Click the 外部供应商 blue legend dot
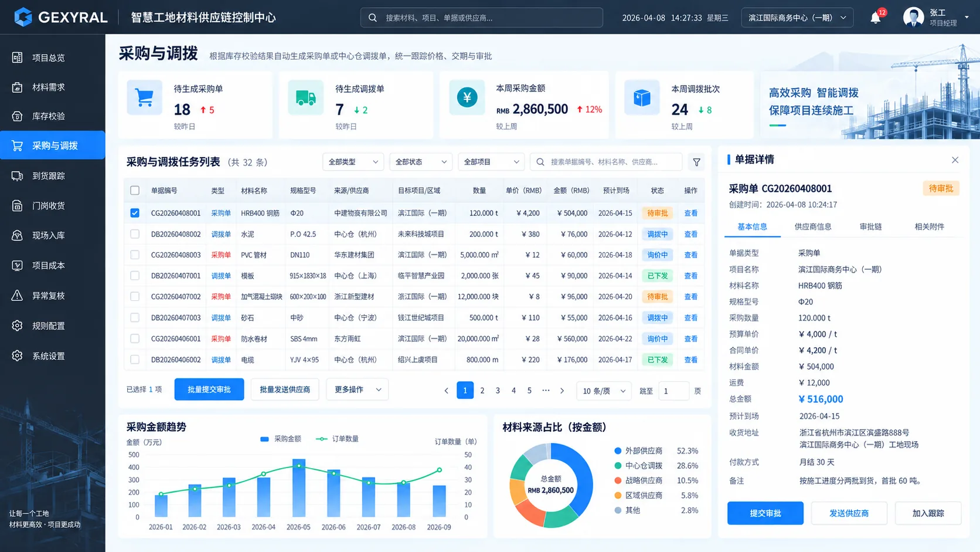This screenshot has height=552, width=980. pos(618,451)
